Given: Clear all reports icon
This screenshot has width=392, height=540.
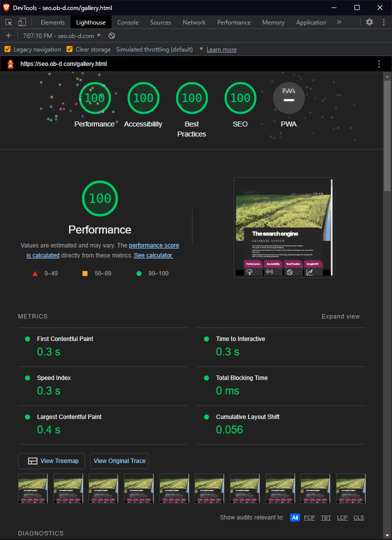Looking at the screenshot, I should click(111, 35).
